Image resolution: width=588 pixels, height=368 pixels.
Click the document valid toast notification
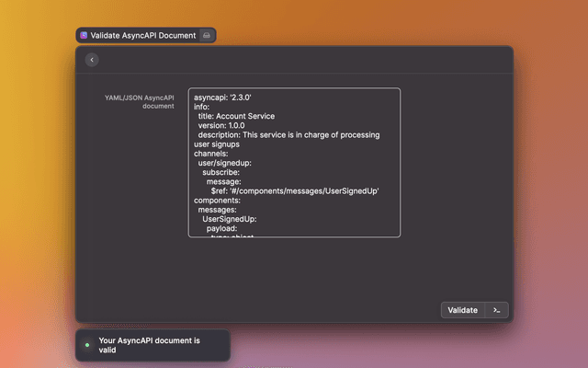153,345
